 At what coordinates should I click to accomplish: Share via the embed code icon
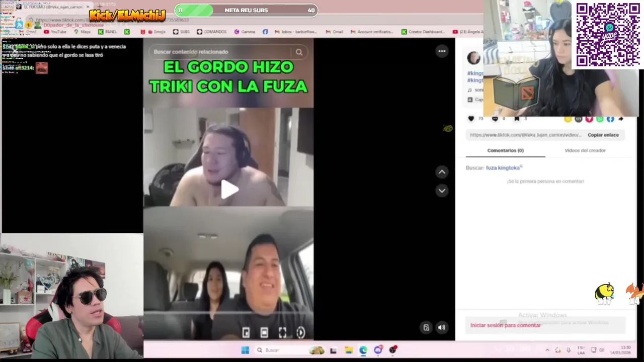[579, 119]
